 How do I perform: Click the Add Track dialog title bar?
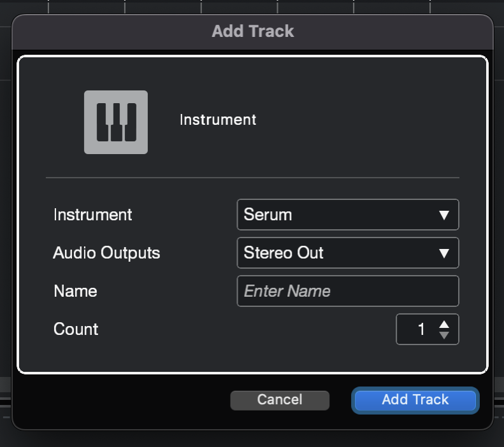coord(253,31)
